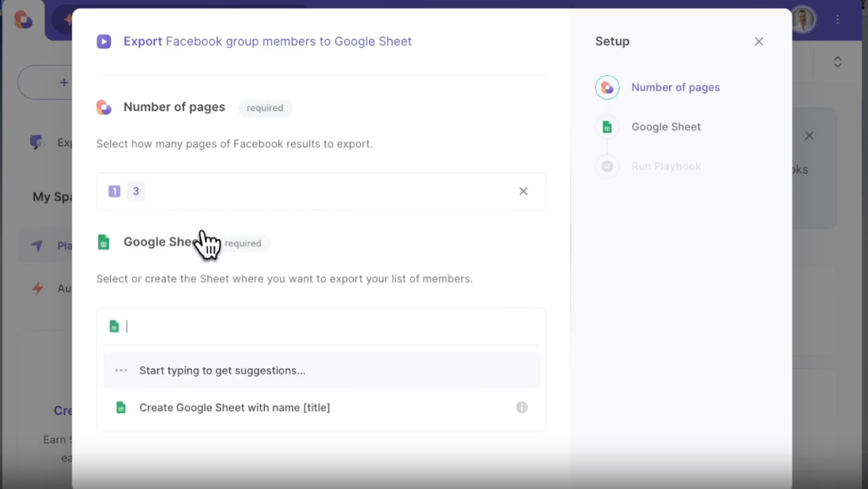Dismiss the background banner with X

809,136
